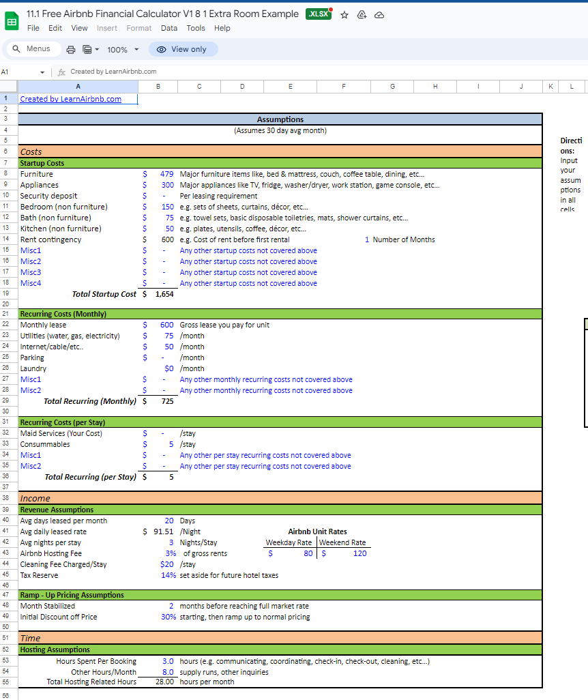The image size is (588, 700).
Task: Open the Tools menu
Action: [x=196, y=28]
